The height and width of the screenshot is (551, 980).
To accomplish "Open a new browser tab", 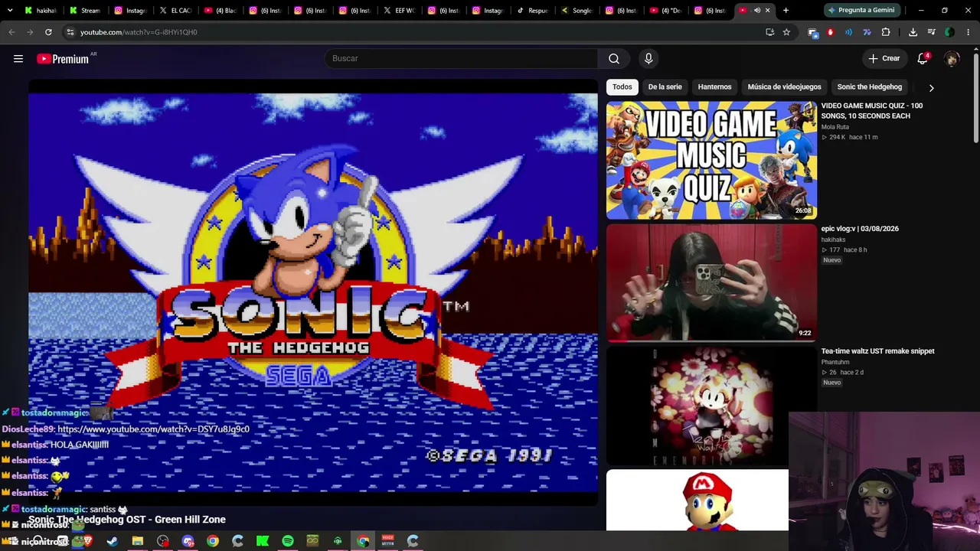I will (786, 10).
